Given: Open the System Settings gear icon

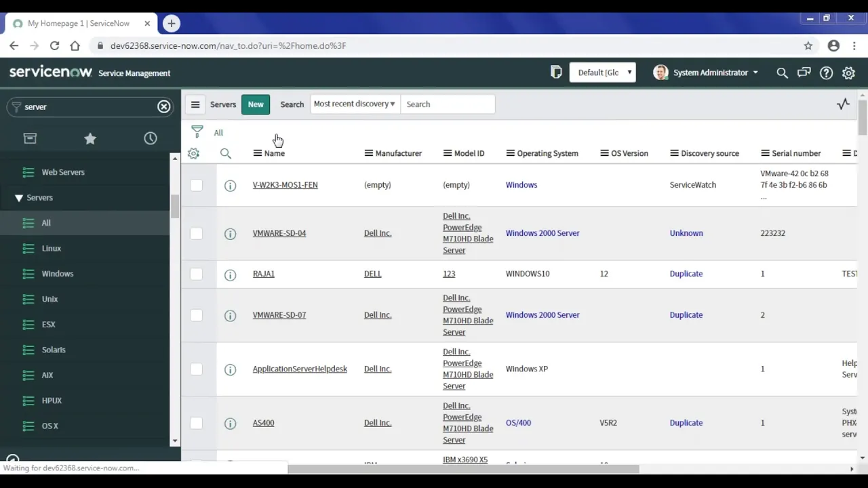Looking at the screenshot, I should (x=848, y=73).
